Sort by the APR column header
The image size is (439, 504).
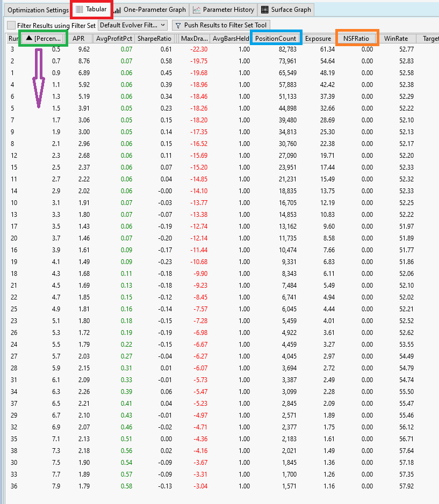78,39
